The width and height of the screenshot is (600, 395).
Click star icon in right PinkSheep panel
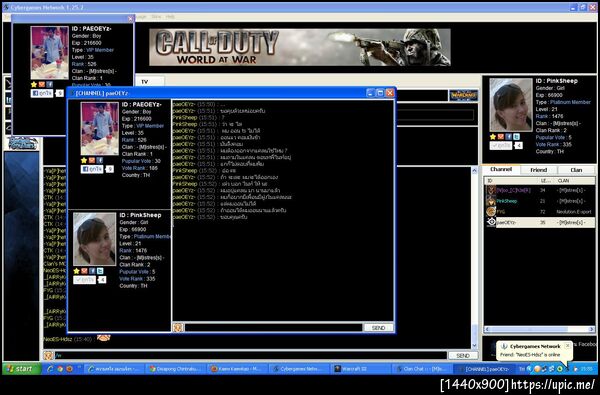[x=492, y=137]
